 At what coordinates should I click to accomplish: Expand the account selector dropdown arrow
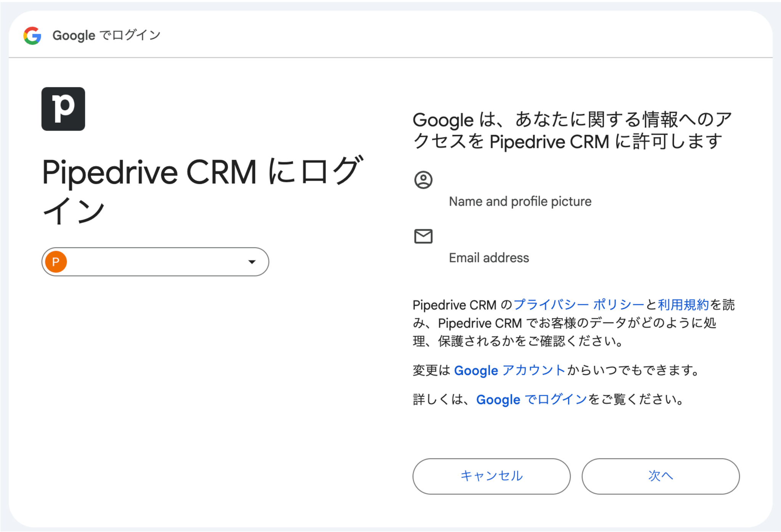pos(252,262)
